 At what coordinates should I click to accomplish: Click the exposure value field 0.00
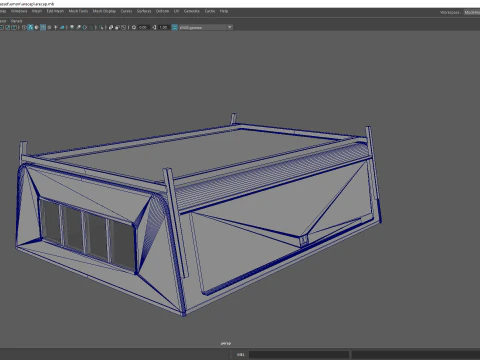coord(143,27)
